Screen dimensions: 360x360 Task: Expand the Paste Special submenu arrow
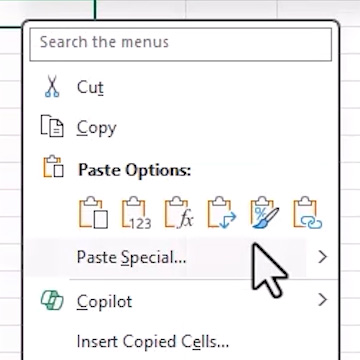click(x=322, y=257)
